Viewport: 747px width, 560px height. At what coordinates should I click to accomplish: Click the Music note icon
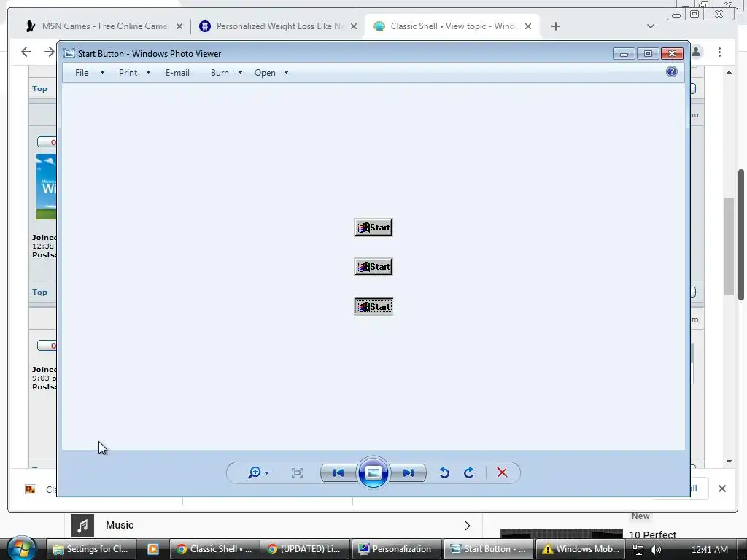click(82, 525)
